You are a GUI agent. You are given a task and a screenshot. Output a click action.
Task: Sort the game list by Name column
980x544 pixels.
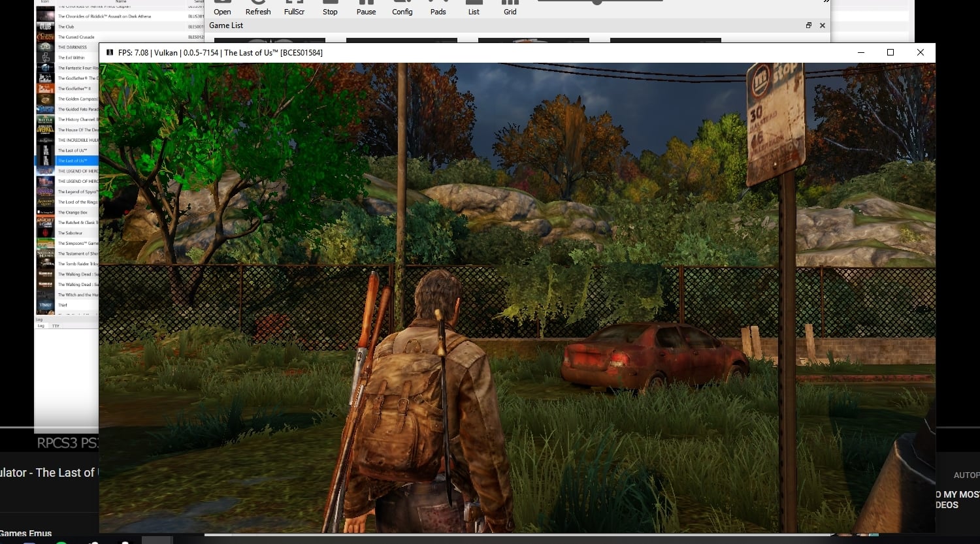121,2
